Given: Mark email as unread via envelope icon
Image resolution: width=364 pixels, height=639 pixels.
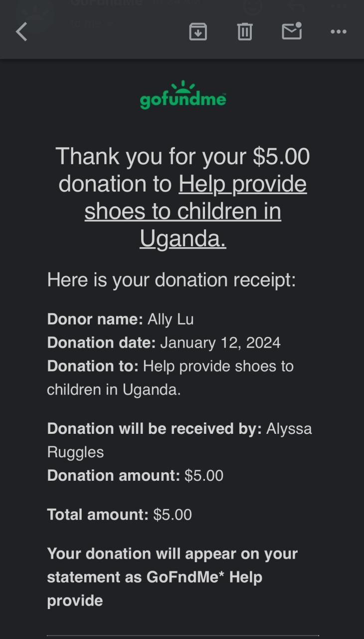Looking at the screenshot, I should pyautogui.click(x=292, y=31).
